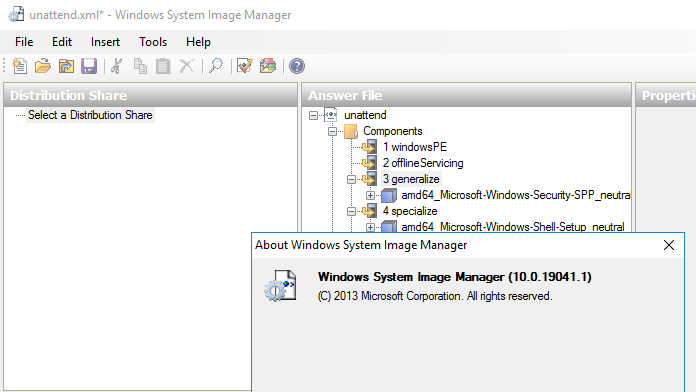Viewport: 696px width, 392px height.
Task: Collapse the 3 generalize pass node
Action: 352,179
